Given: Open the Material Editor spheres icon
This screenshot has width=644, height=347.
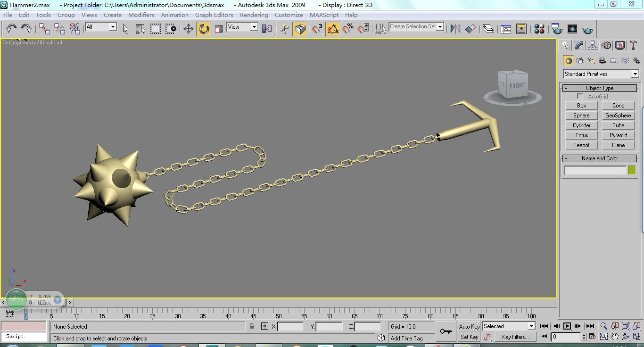Looking at the screenshot, I should [x=539, y=29].
